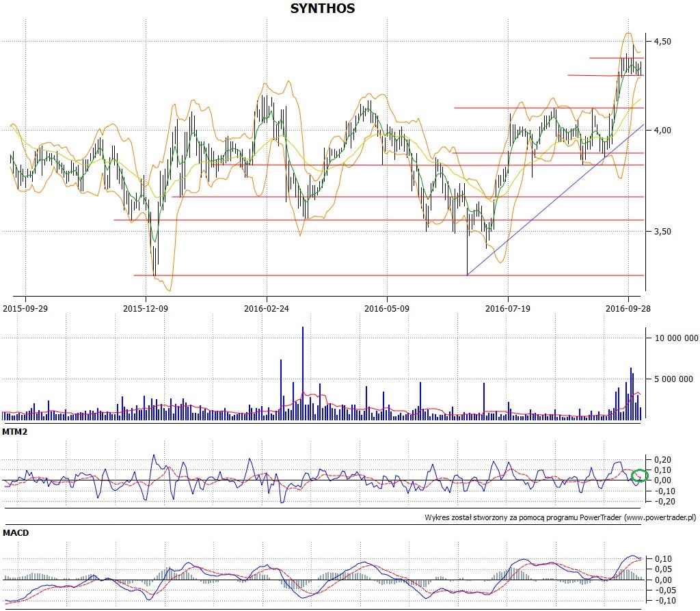
Task: Click the SYNTHOS chart title
Action: pyautogui.click(x=323, y=8)
